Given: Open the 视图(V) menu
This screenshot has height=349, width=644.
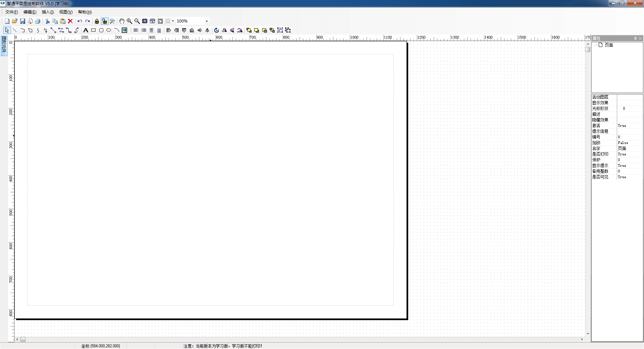Looking at the screenshot, I should (66, 12).
